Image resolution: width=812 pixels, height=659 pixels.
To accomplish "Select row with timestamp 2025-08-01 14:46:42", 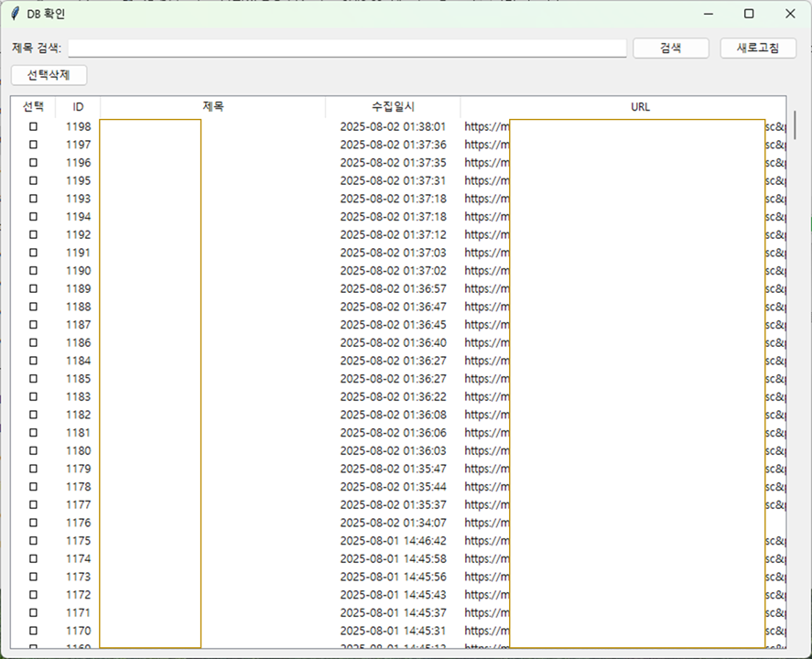I will [393, 541].
